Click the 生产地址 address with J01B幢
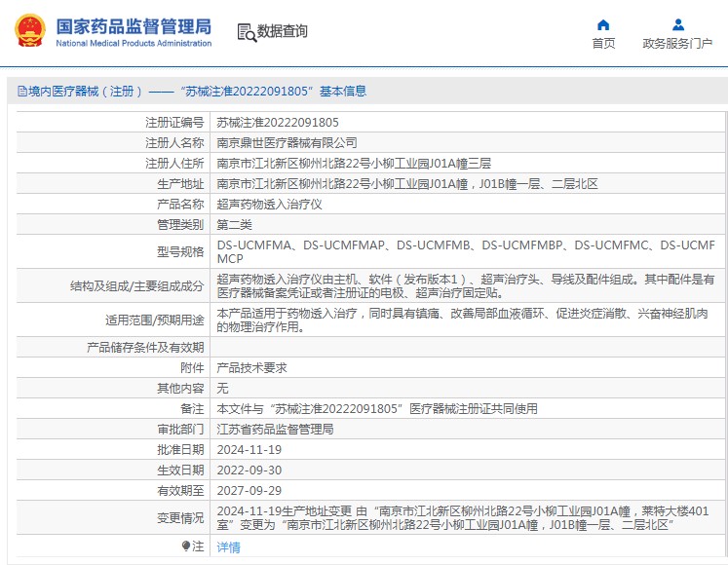This screenshot has height=565, width=728. click(x=407, y=184)
